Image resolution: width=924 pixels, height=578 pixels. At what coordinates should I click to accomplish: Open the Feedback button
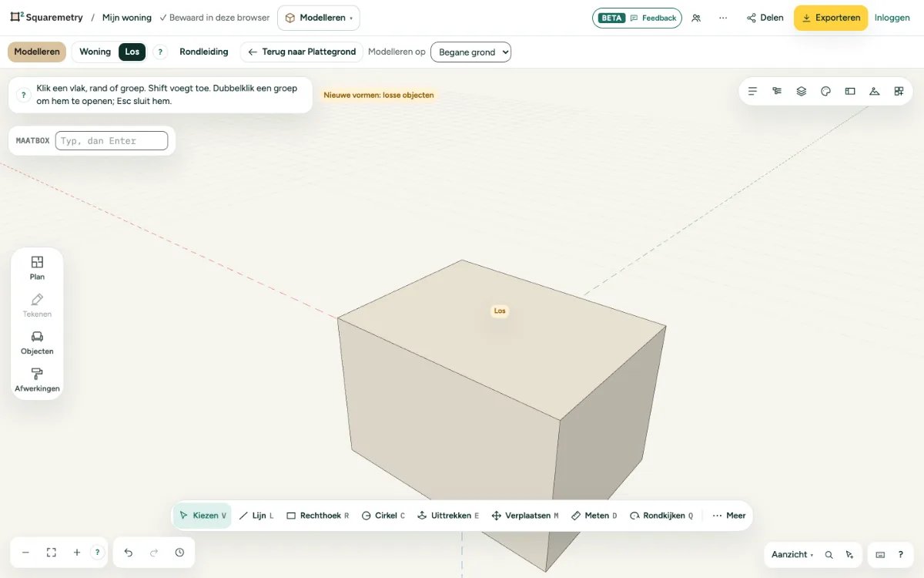[x=654, y=18]
